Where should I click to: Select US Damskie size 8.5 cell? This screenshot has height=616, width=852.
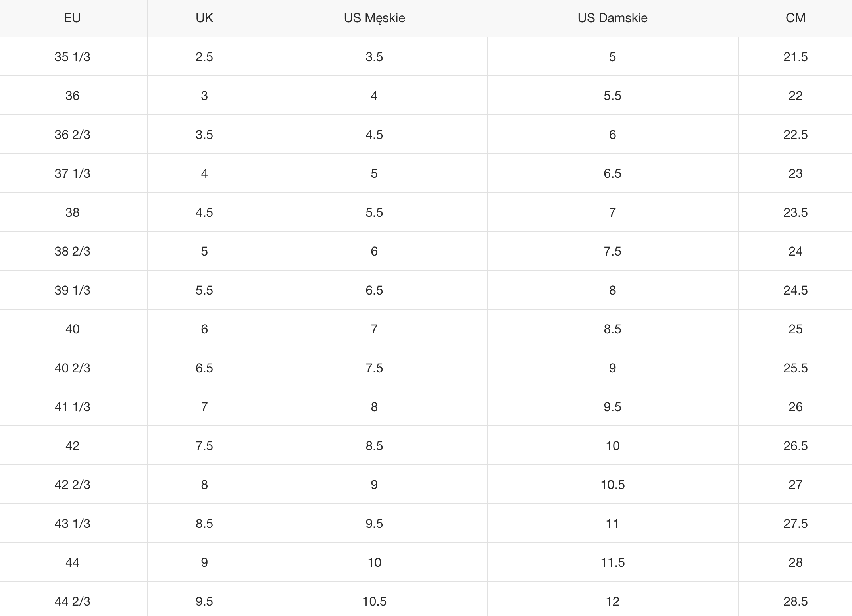(x=612, y=329)
